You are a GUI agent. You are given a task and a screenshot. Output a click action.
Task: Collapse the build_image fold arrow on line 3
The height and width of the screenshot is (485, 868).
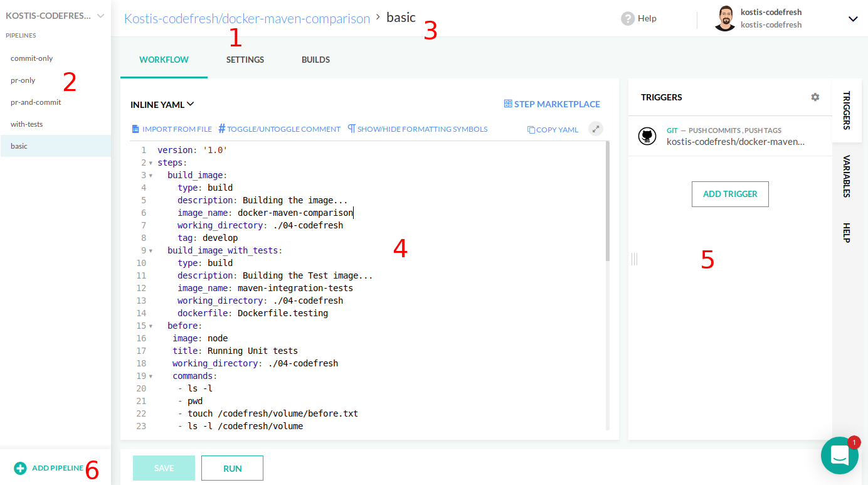pyautogui.click(x=151, y=176)
